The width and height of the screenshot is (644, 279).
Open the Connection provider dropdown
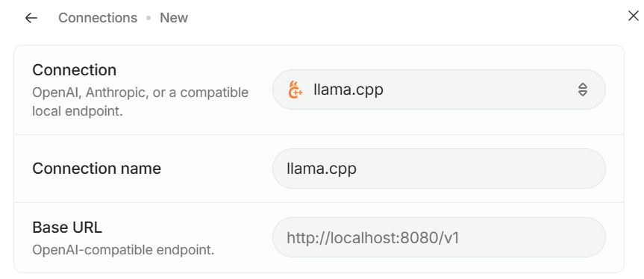click(x=439, y=90)
